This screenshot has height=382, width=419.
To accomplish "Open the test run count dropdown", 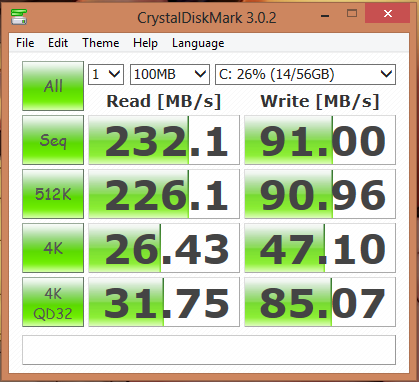I will coord(106,74).
